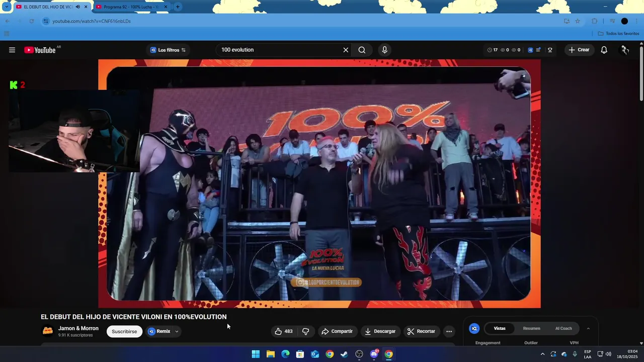
Task: Share the video via Compartir
Action: 337,331
